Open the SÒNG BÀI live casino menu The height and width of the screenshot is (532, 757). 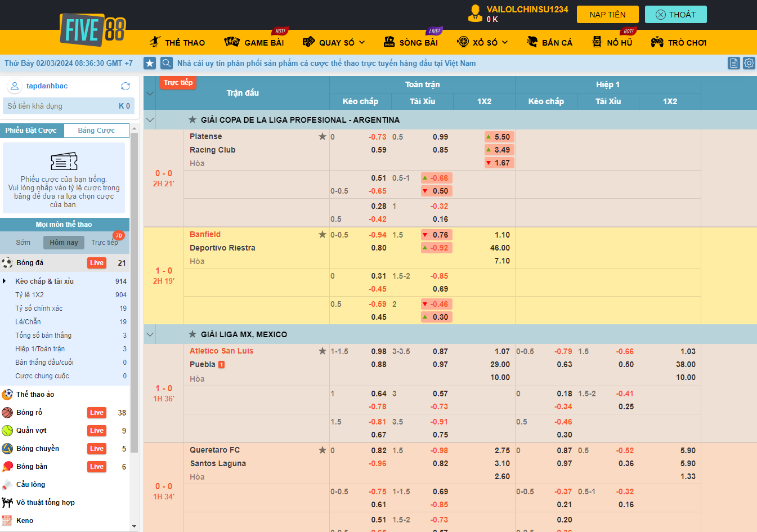(x=411, y=42)
